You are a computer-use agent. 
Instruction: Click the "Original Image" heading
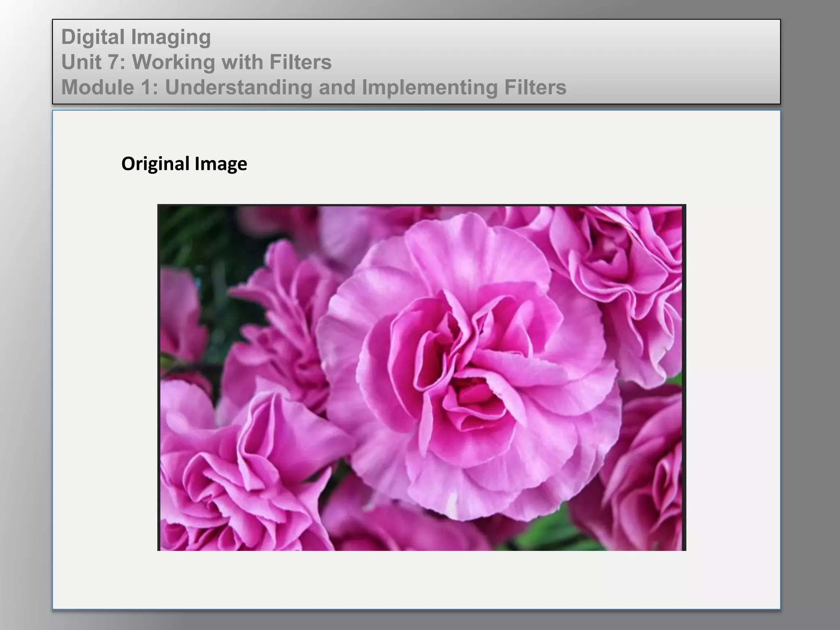pyautogui.click(x=184, y=164)
